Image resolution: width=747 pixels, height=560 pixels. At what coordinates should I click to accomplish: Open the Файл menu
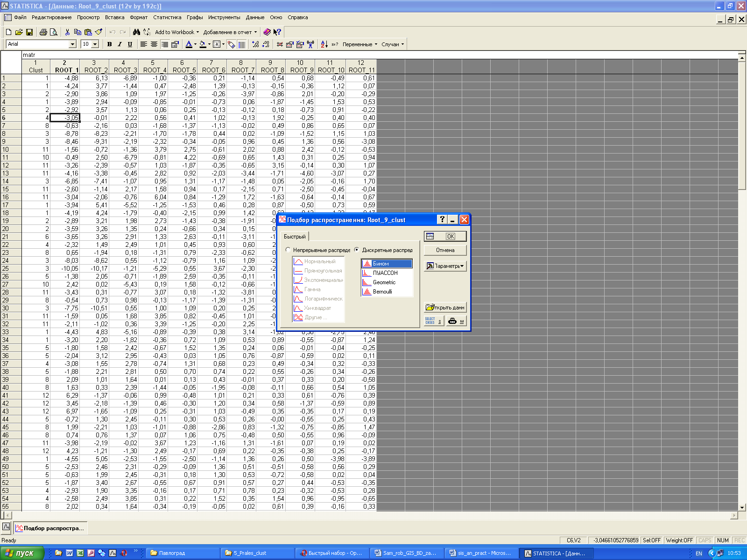coord(20,17)
